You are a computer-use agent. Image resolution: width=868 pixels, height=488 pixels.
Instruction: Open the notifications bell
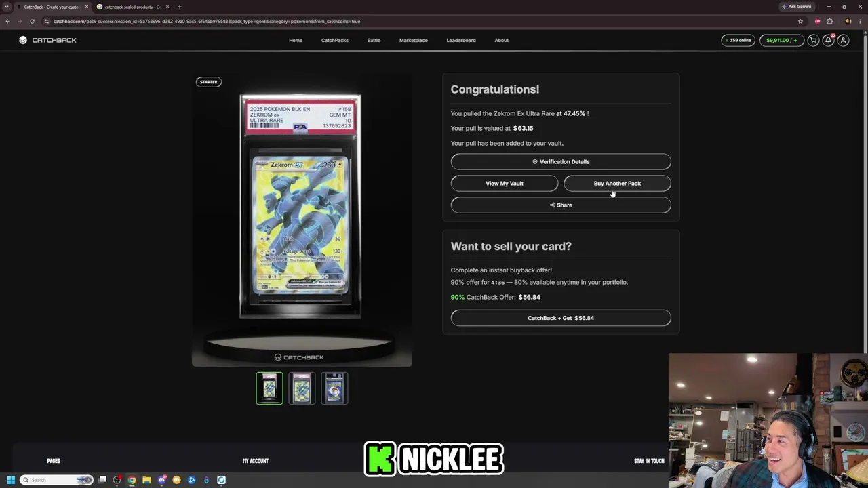click(x=828, y=40)
